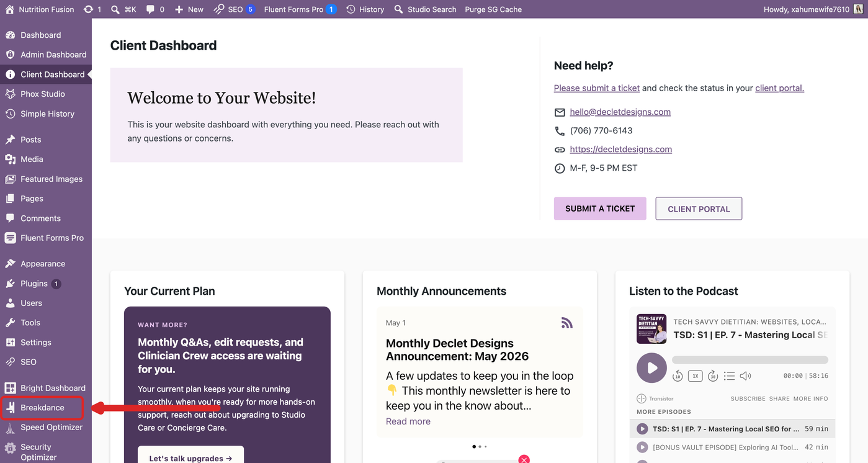Click MORE INFO in podcast player
The image size is (868, 463).
point(810,398)
